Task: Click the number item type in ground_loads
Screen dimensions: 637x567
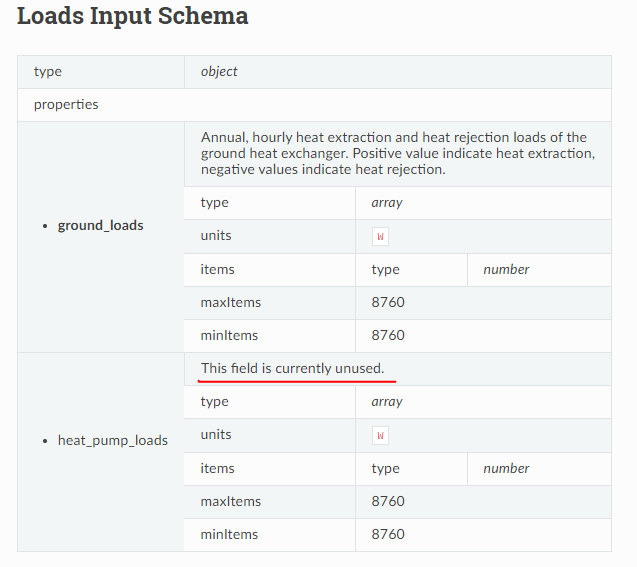Action: pyautogui.click(x=506, y=269)
